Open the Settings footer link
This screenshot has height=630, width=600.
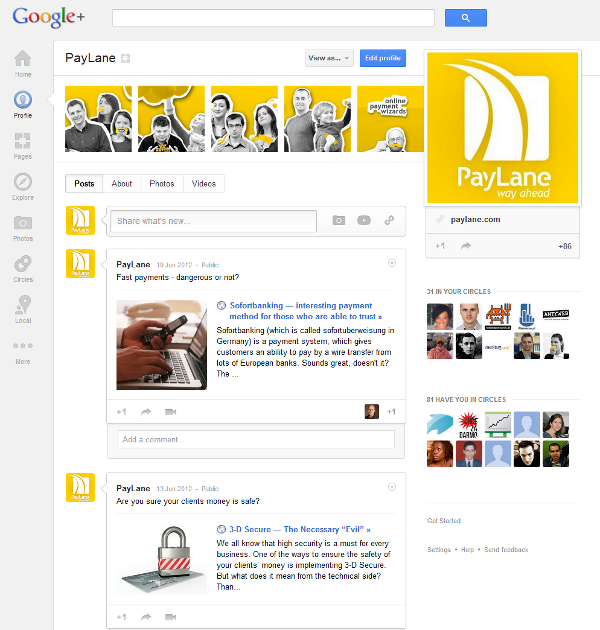439,549
